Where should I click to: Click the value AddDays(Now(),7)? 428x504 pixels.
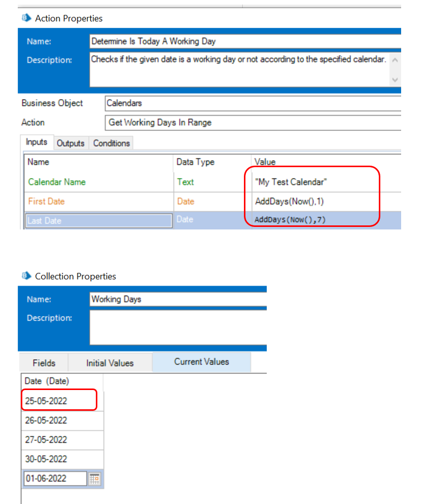290,219
